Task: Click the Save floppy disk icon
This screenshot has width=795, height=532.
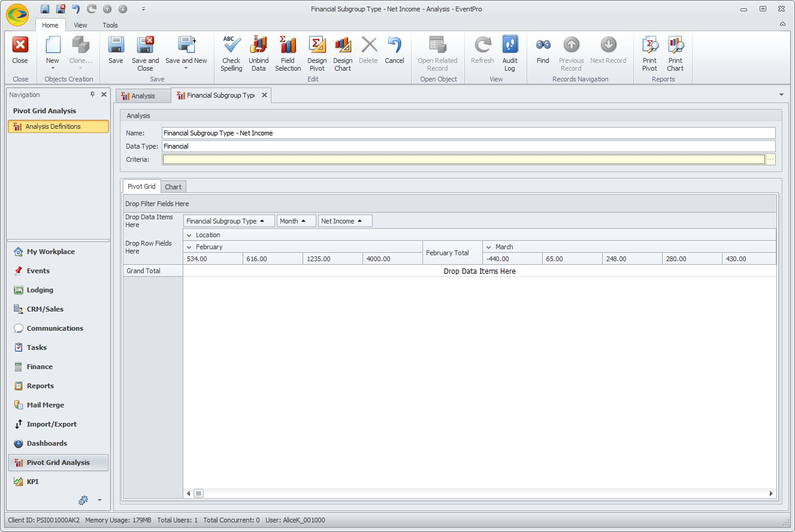Action: 116,45
